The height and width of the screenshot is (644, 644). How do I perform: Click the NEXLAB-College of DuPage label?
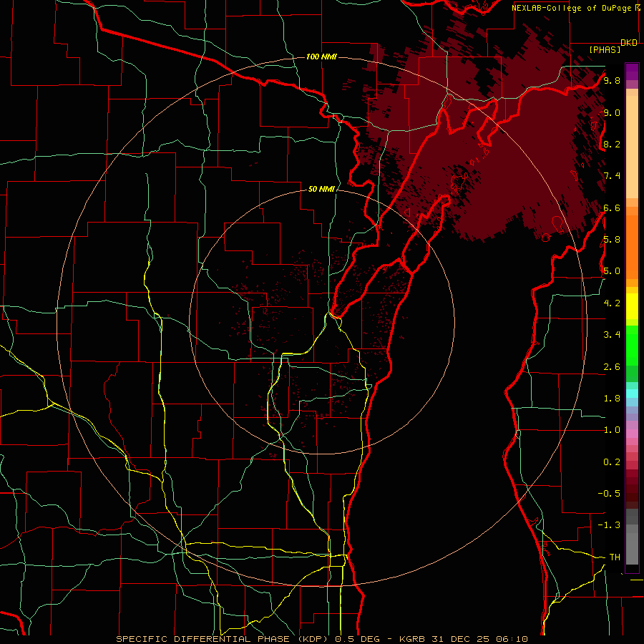[x=571, y=8]
